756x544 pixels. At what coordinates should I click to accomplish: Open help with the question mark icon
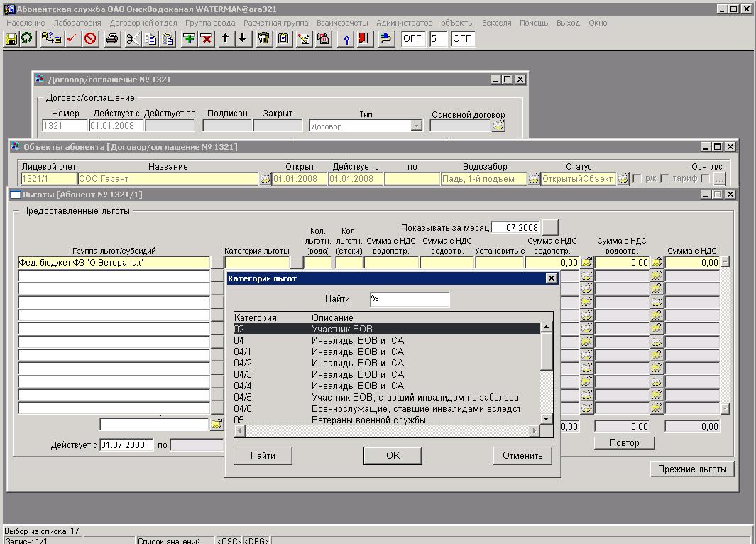tap(346, 39)
